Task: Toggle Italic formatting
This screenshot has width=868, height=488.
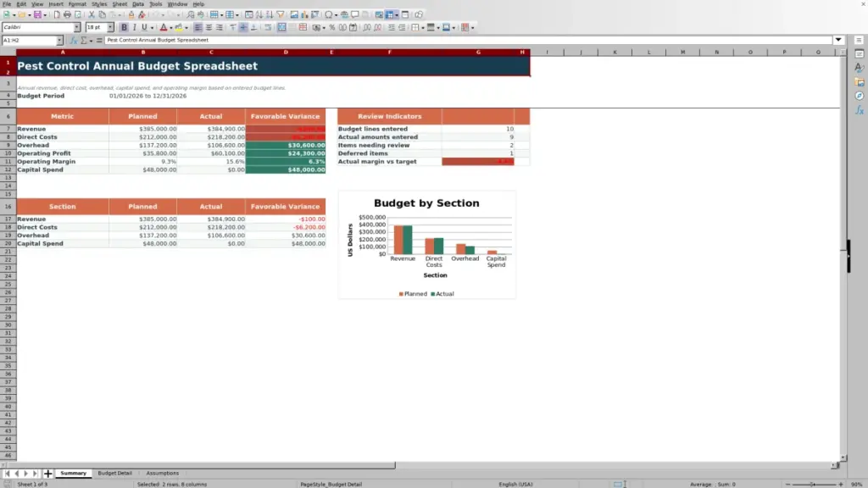Action: point(135,27)
